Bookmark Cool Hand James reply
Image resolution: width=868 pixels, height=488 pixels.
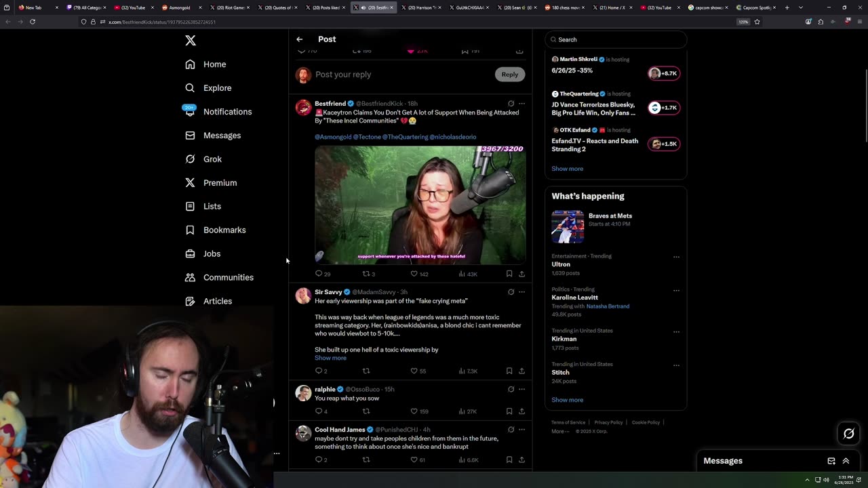coord(509,460)
